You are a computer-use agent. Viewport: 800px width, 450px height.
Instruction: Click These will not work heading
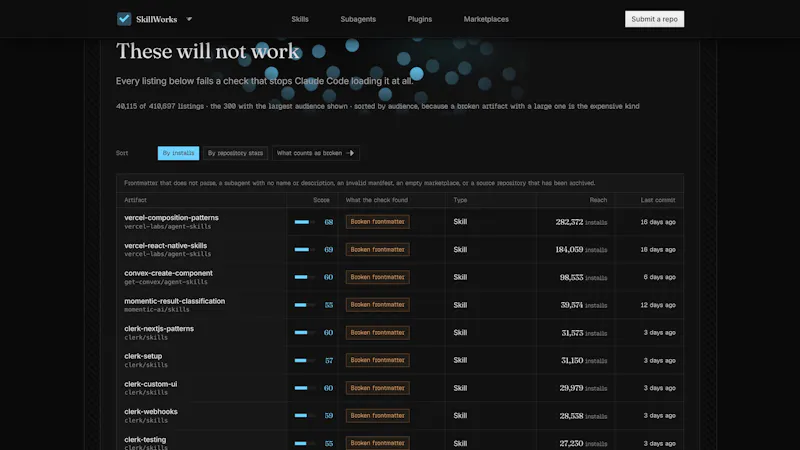[208, 51]
